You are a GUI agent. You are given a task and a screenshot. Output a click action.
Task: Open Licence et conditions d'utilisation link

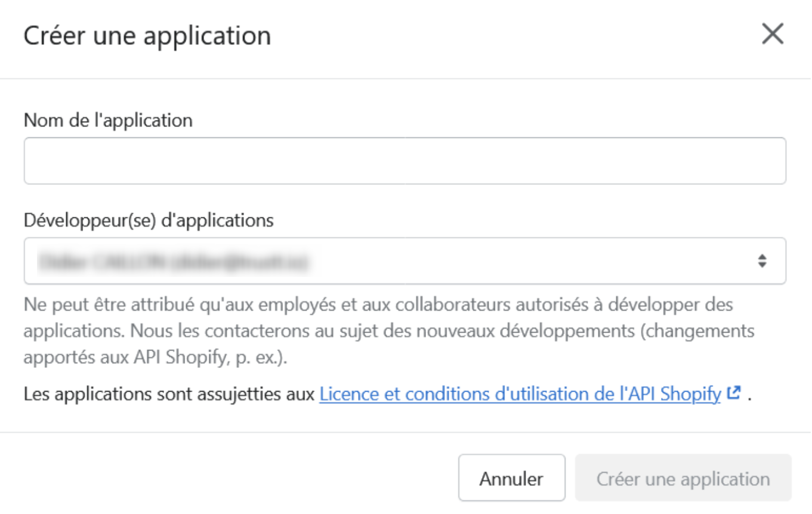(520, 394)
